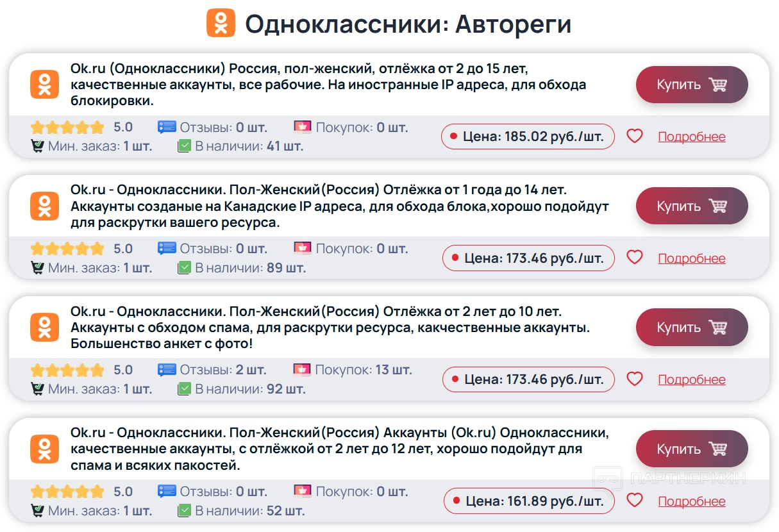The image size is (779, 532).
Task: Click the 'Одноклассники: Автореги' page heading
Action: tap(408, 24)
